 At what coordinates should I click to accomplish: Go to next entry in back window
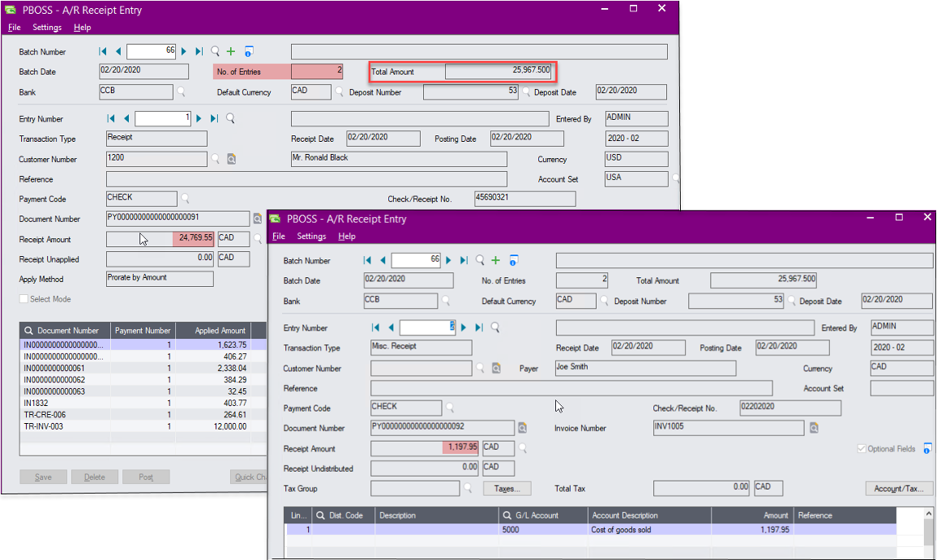tap(199, 118)
